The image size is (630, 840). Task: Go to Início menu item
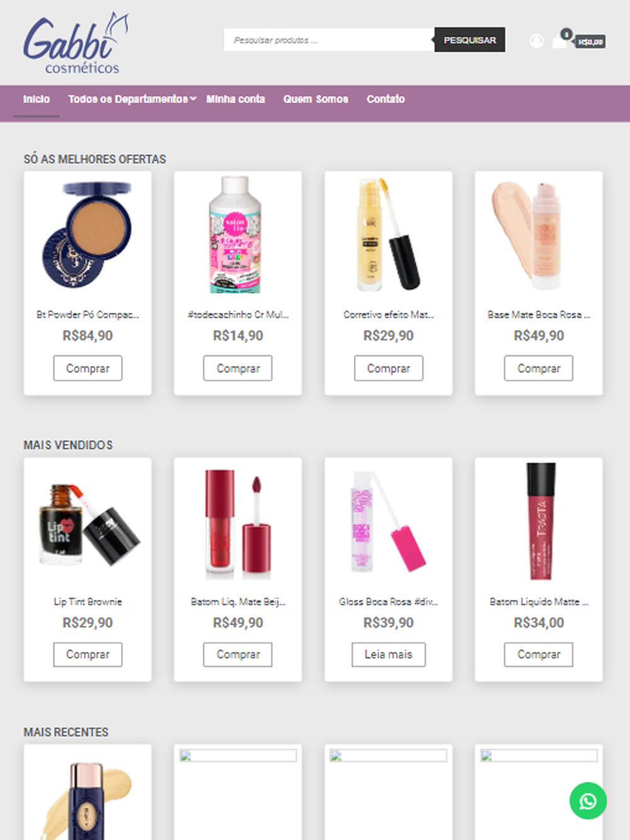(37, 99)
